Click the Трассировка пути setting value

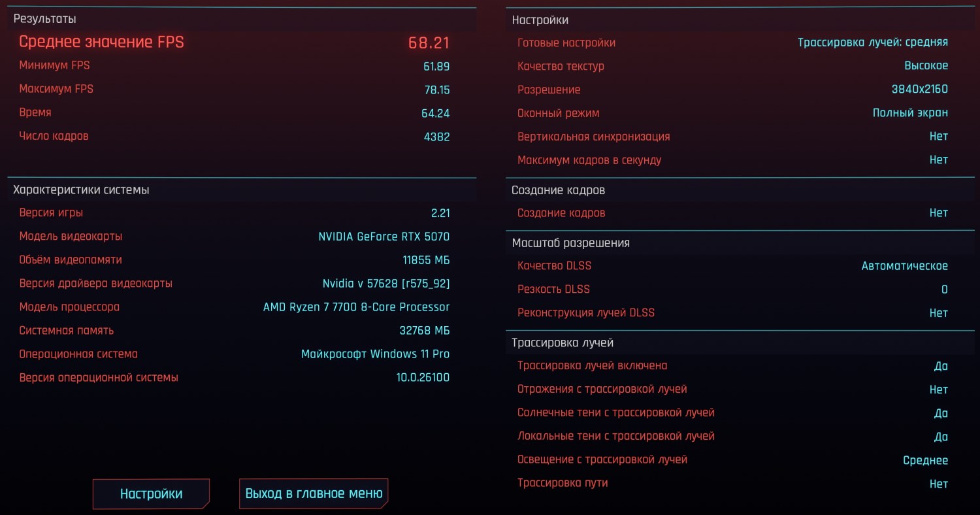pos(938,484)
